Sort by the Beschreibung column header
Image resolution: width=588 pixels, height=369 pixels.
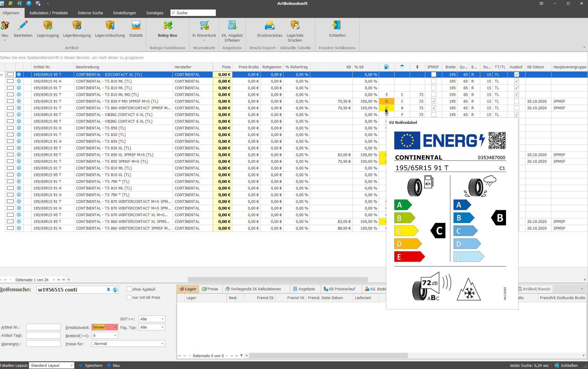123,67
